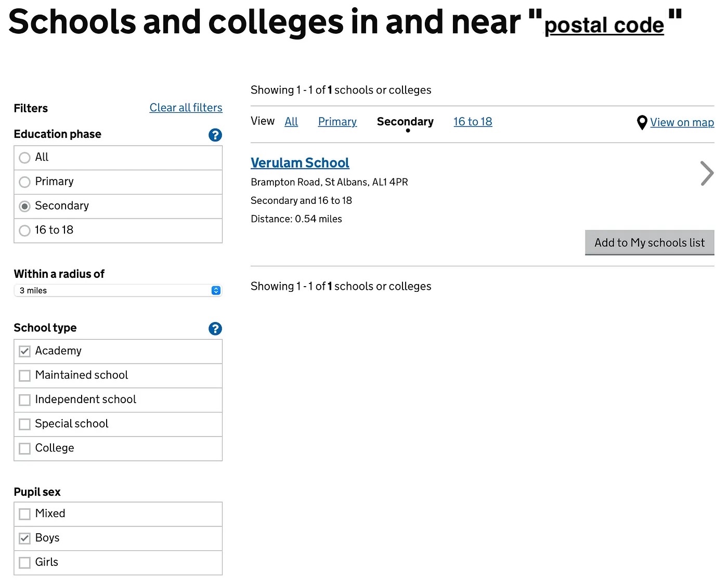The image size is (728, 580).
Task: Open the Verulam School link
Action: [300, 163]
